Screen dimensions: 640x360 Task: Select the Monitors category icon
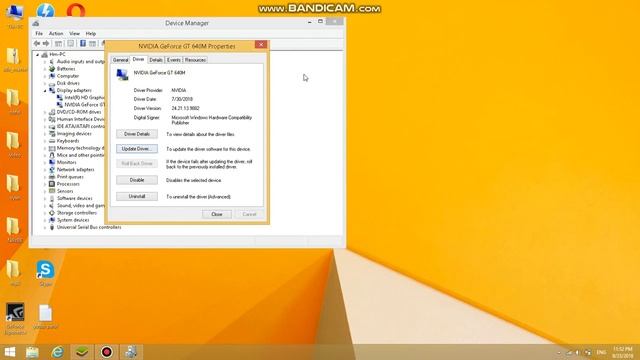[52, 162]
